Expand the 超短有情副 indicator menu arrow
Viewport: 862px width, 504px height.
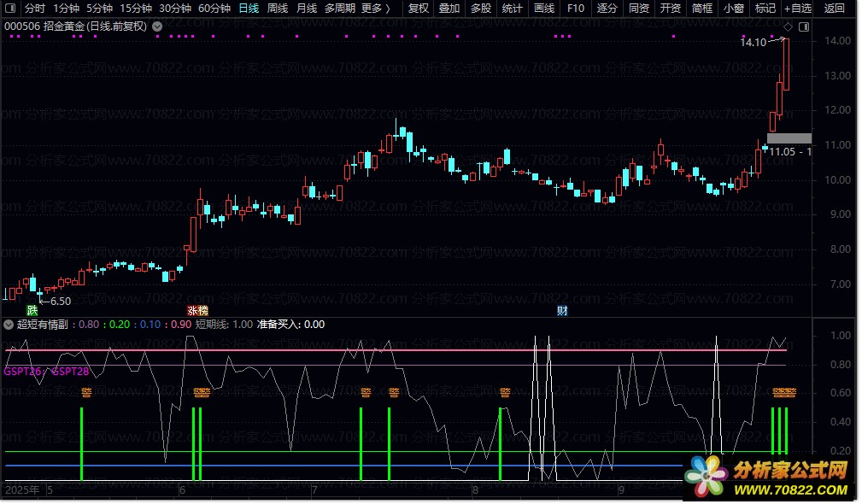pyautogui.click(x=9, y=325)
